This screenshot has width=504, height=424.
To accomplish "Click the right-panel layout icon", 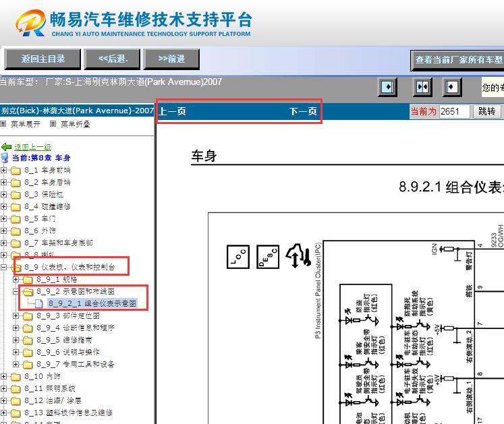I will [451, 87].
